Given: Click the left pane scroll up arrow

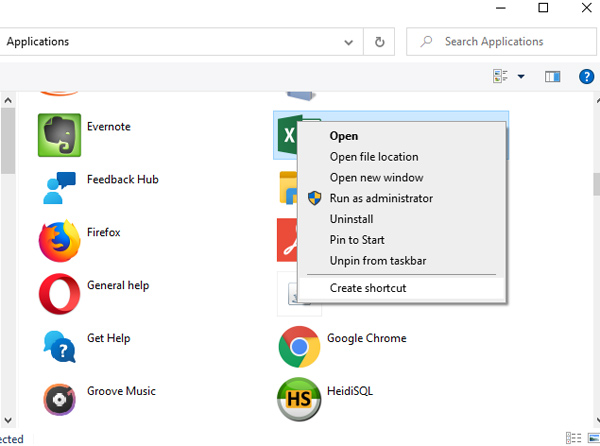Looking at the screenshot, I should click(8, 101).
